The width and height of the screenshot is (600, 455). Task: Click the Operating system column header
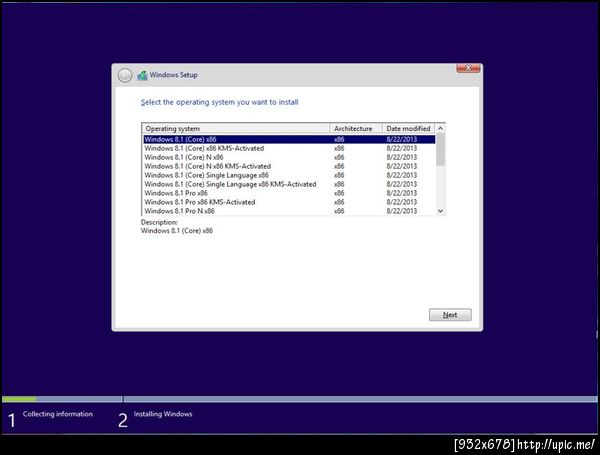(x=236, y=129)
